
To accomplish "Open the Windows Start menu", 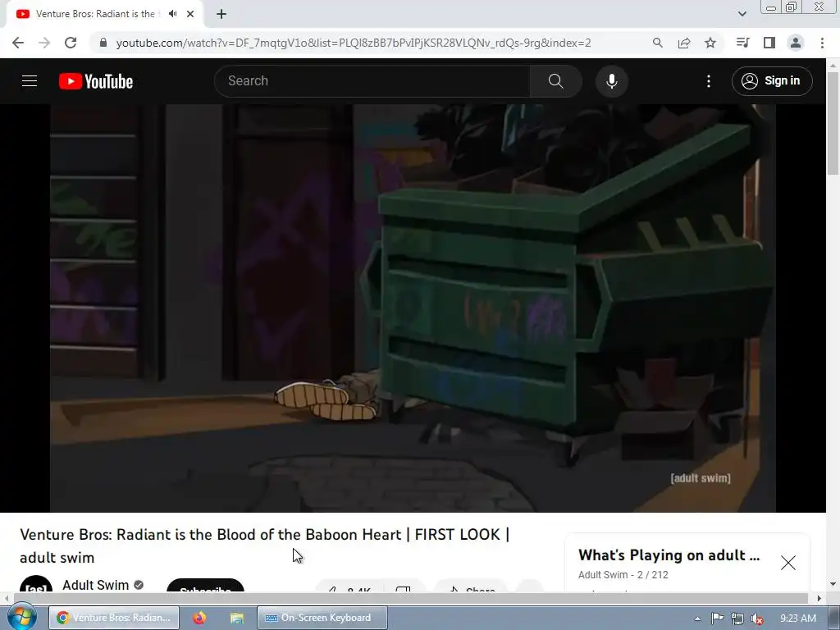I will coord(22,617).
